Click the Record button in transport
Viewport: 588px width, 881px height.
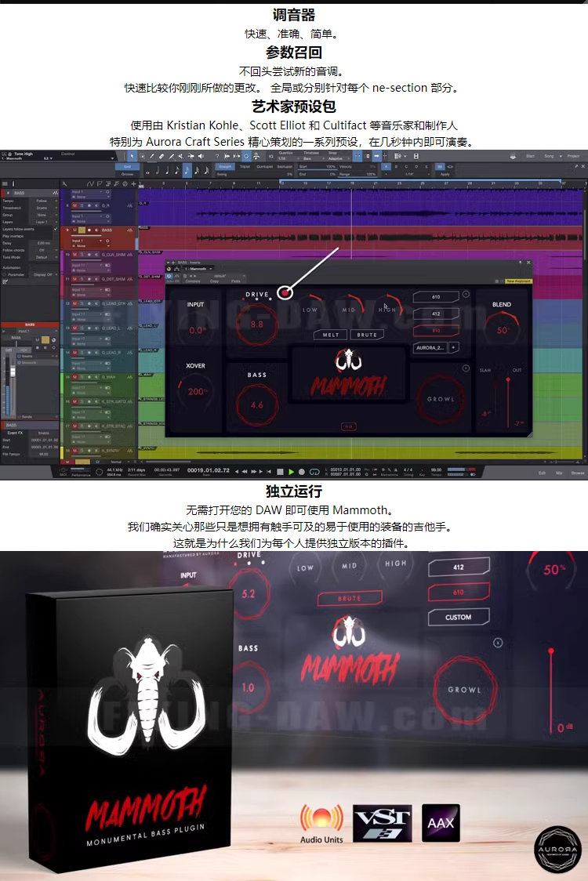(x=302, y=472)
